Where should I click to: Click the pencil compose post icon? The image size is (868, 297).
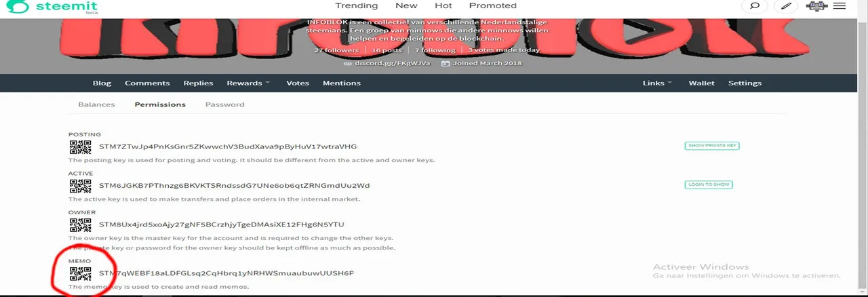785,6
